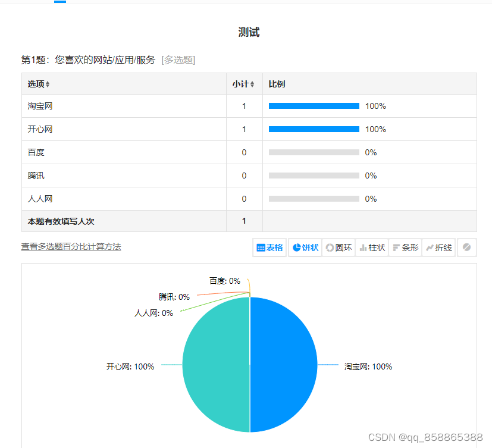Click the 开心网: 100% pie label
492x448 pixels.
[130, 366]
